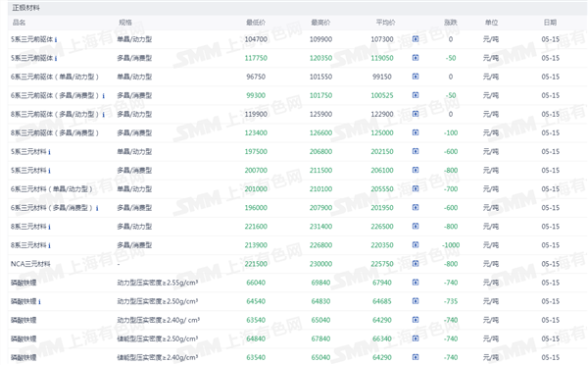The width and height of the screenshot is (588, 365).
Task: Open the 8系三元前驱体(多晶/消费型) product name
Action: point(54,132)
